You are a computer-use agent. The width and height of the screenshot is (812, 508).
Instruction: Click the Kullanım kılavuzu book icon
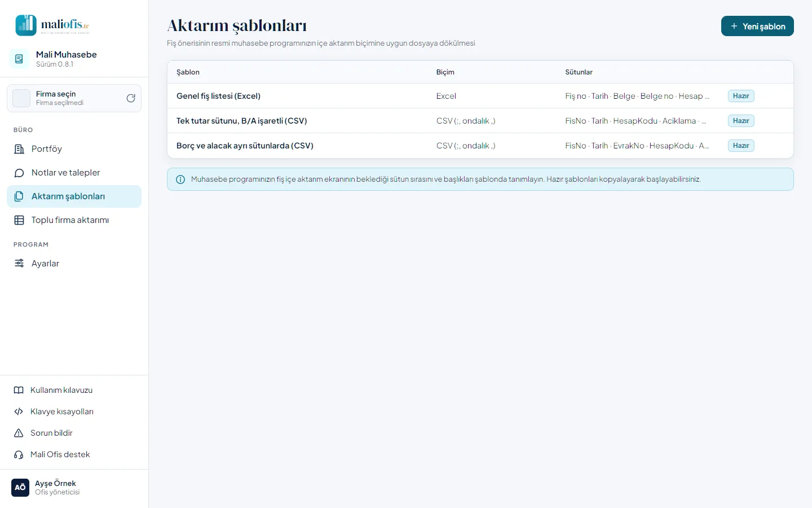[x=19, y=390]
